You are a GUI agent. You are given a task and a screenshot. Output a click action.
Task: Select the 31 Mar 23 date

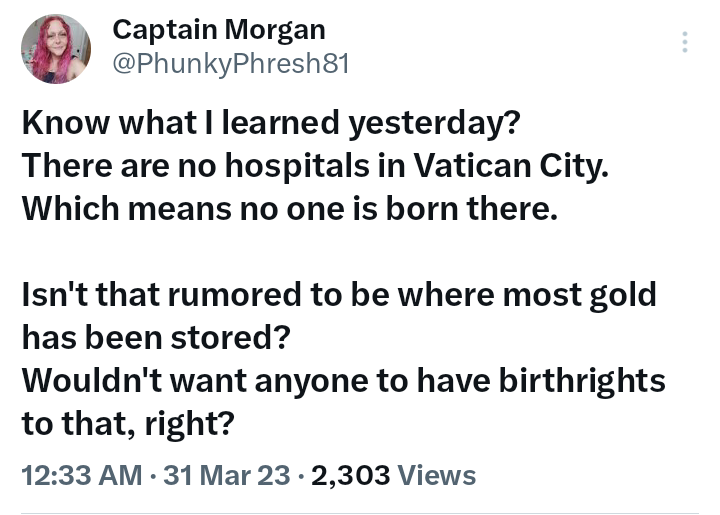(x=229, y=476)
